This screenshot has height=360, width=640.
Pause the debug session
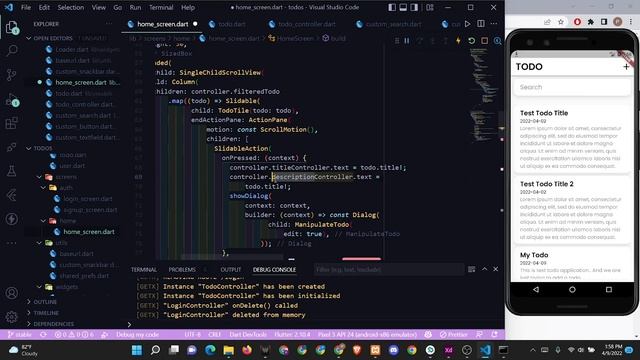[407, 41]
